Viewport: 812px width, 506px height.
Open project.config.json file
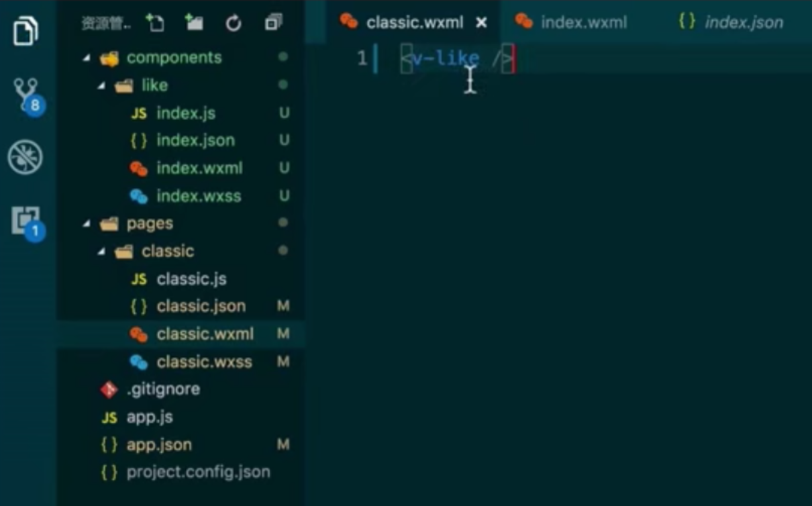198,472
